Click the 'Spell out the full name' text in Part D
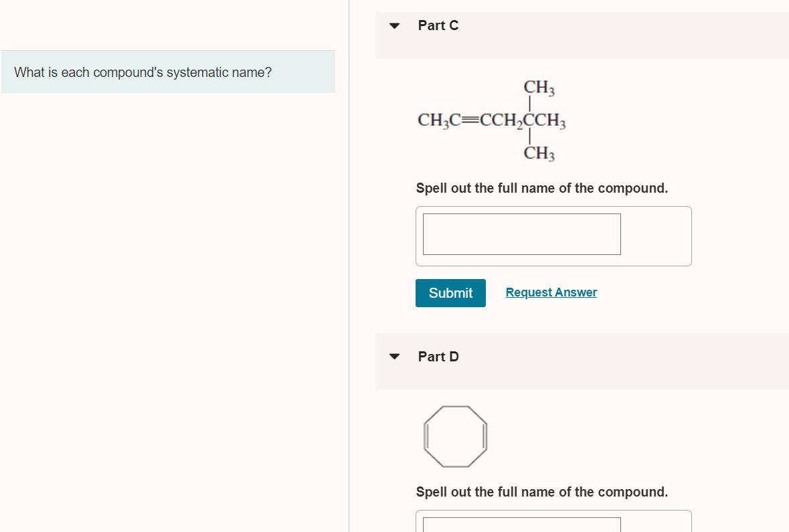Image resolution: width=789 pixels, height=532 pixels. (542, 491)
